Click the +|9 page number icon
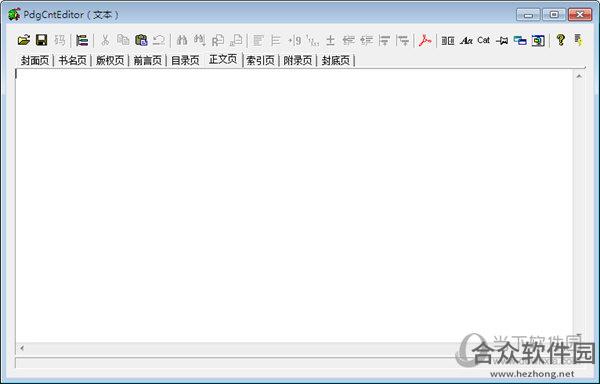600x384 pixels. point(294,40)
